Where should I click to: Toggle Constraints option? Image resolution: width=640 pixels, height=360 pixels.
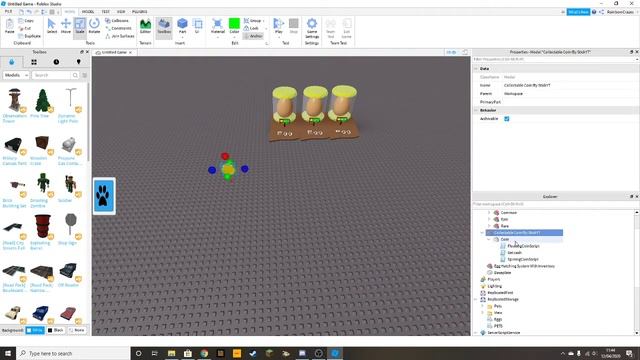click(x=118, y=28)
